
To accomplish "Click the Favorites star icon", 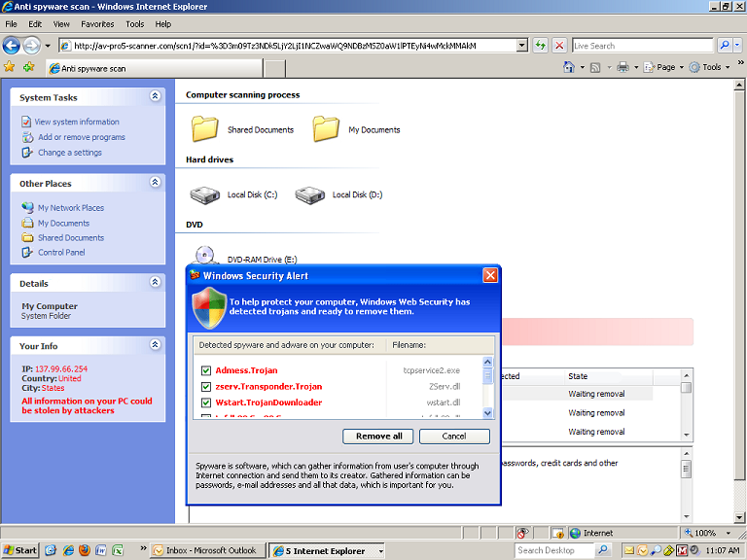I will 10,68.
